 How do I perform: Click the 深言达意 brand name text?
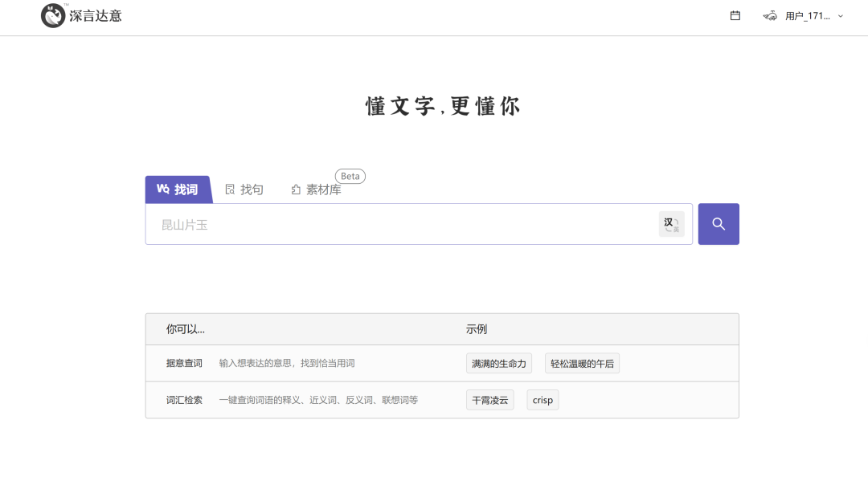[x=96, y=15]
